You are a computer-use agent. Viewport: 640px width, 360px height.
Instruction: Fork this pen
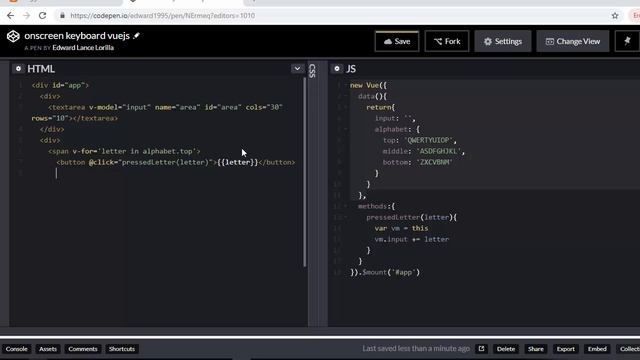pos(447,41)
